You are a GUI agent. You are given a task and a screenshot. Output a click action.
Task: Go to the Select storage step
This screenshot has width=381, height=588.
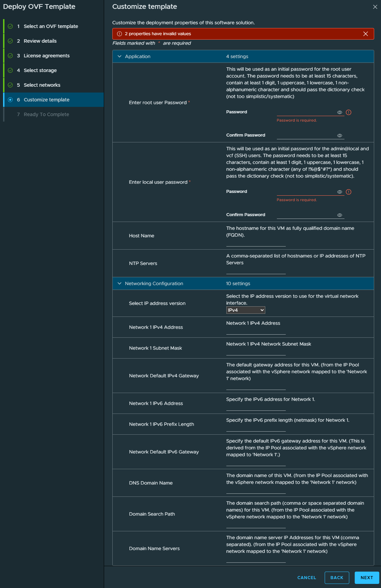(x=40, y=70)
